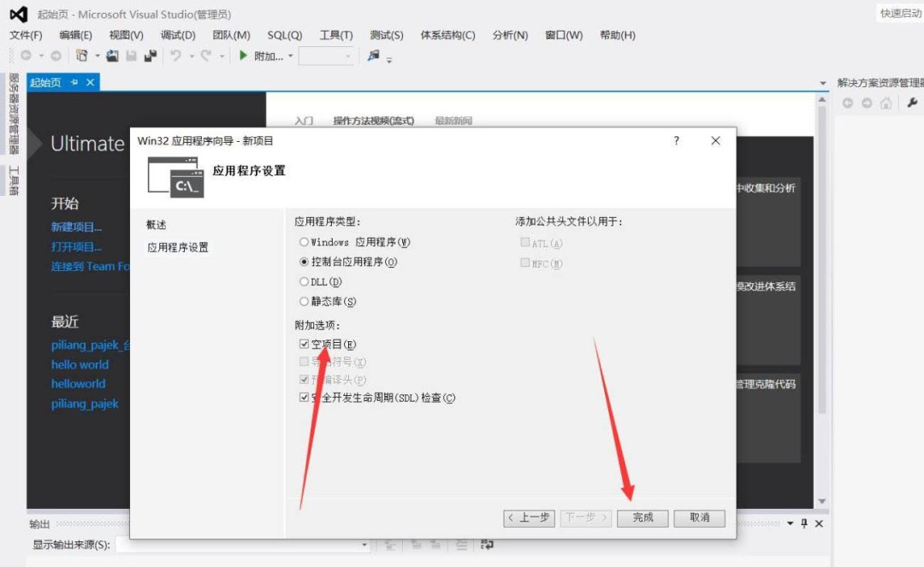
Task: Open the 新建项目... link
Action: pos(75,225)
